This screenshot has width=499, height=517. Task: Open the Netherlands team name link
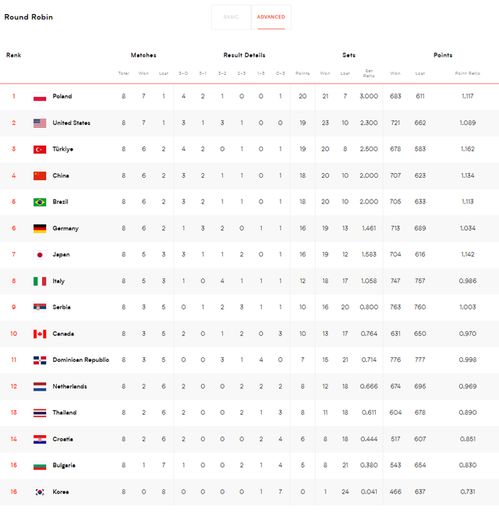point(70,386)
